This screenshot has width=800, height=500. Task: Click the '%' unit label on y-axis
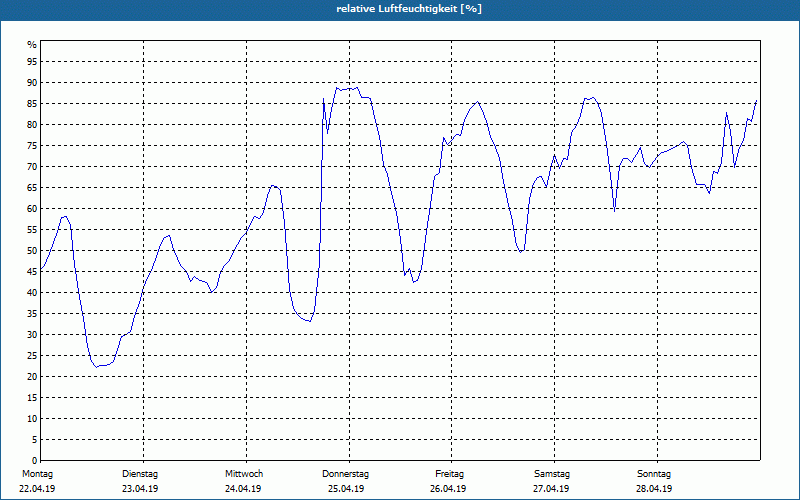(x=32, y=45)
